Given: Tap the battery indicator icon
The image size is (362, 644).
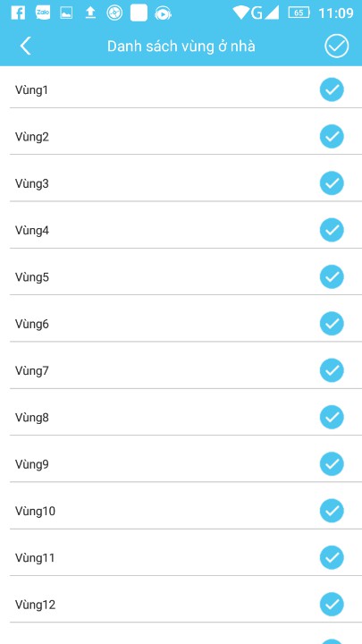Looking at the screenshot, I should [299, 13].
